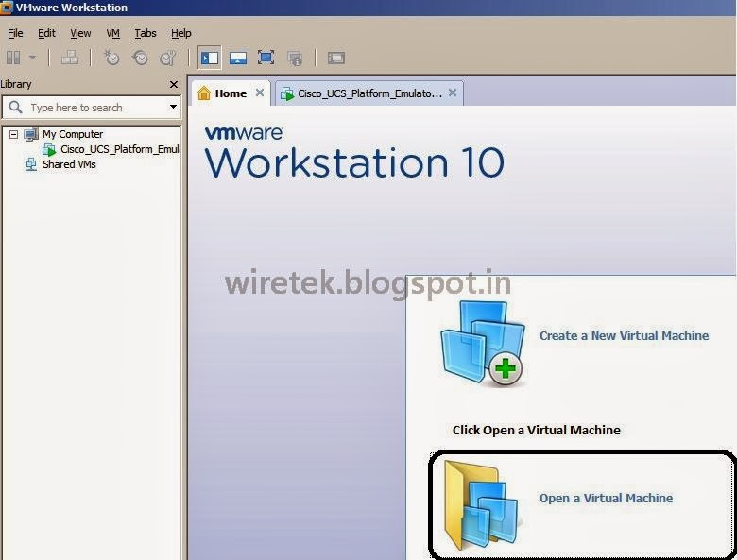Take a snapshot of the virtual machine

coord(111,58)
